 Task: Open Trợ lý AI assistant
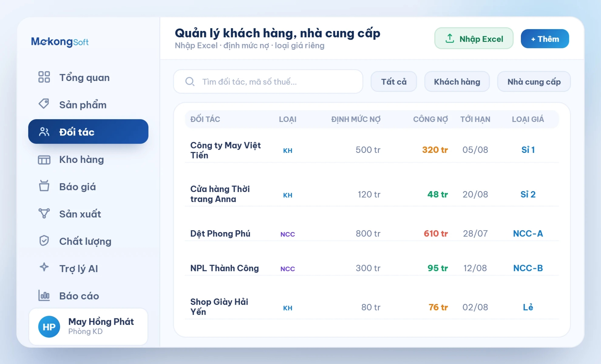88,268
